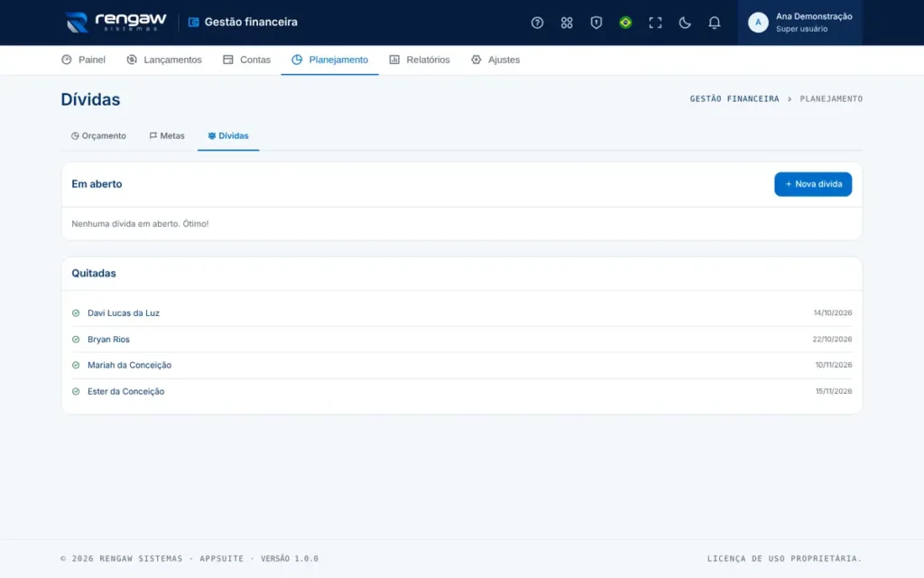The image size is (924, 578).
Task: Go to Painel menu item
Action: tap(83, 60)
